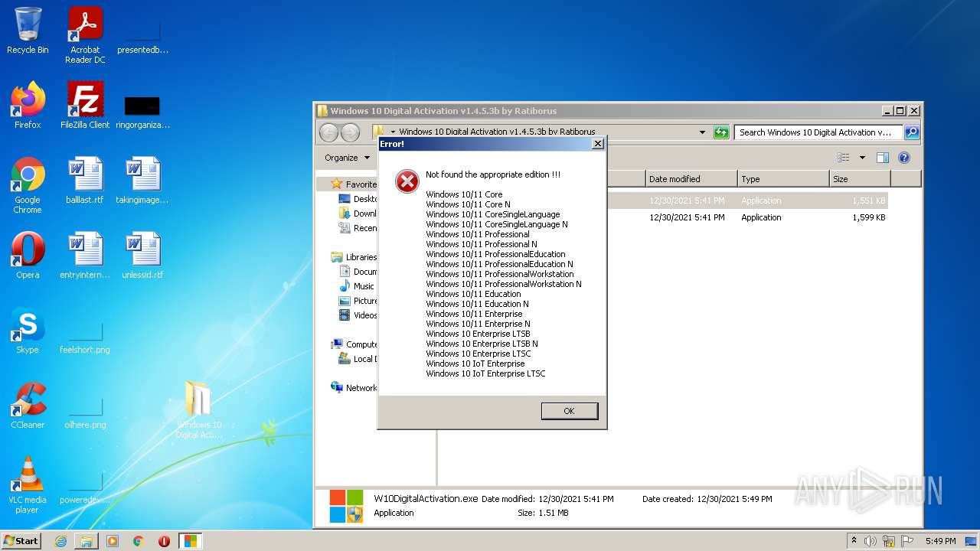Screen dimensions: 980x551
Task: Click the search magnifier button
Action: [x=912, y=132]
